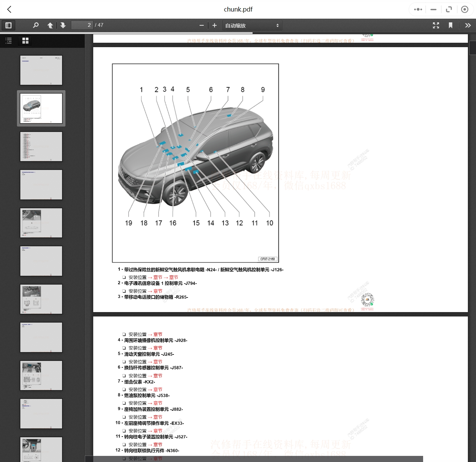Toggle the sidebar panel button
The width and height of the screenshot is (476, 462).
pyautogui.click(x=8, y=25)
